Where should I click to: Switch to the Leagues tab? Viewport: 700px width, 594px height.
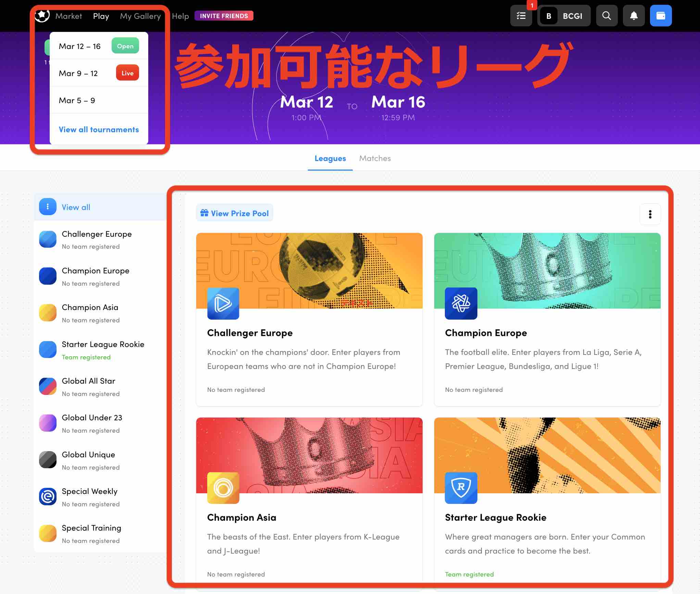point(330,159)
